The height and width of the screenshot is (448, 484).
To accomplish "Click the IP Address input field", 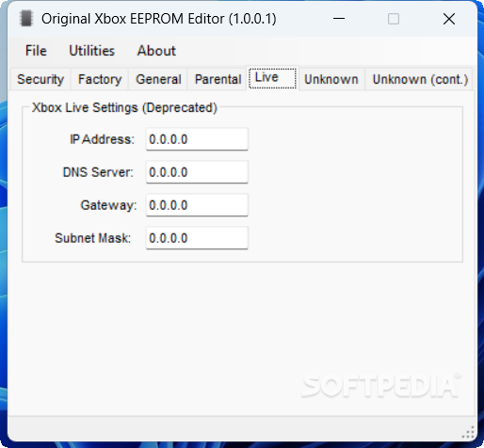I will click(197, 139).
